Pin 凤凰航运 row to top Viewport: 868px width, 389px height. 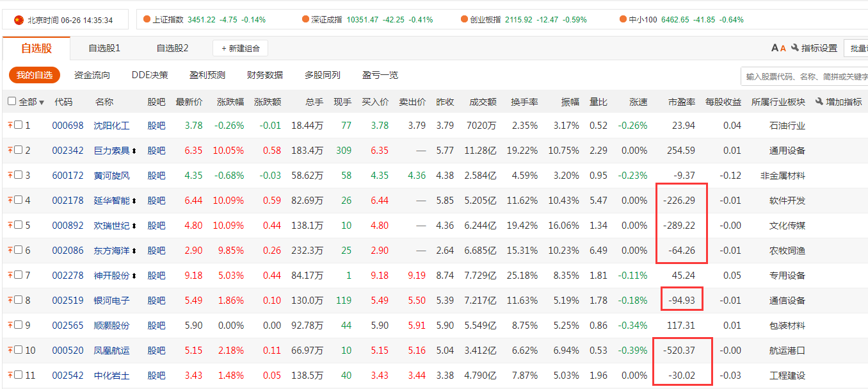point(10,350)
